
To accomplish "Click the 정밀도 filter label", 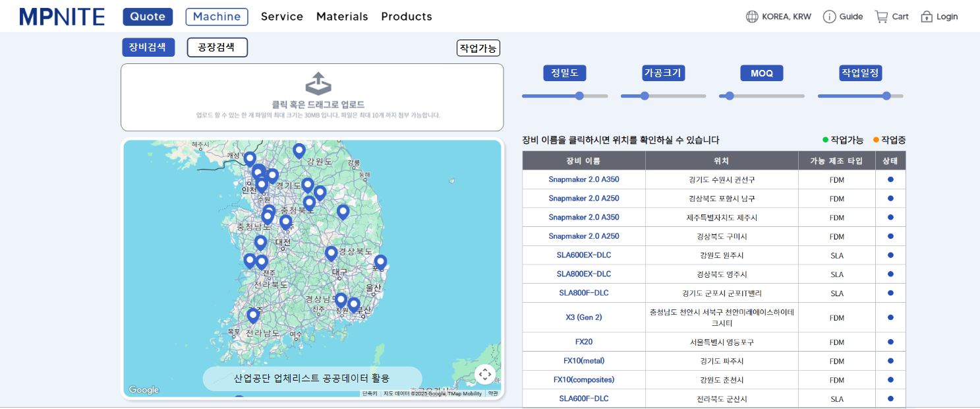I will point(565,73).
